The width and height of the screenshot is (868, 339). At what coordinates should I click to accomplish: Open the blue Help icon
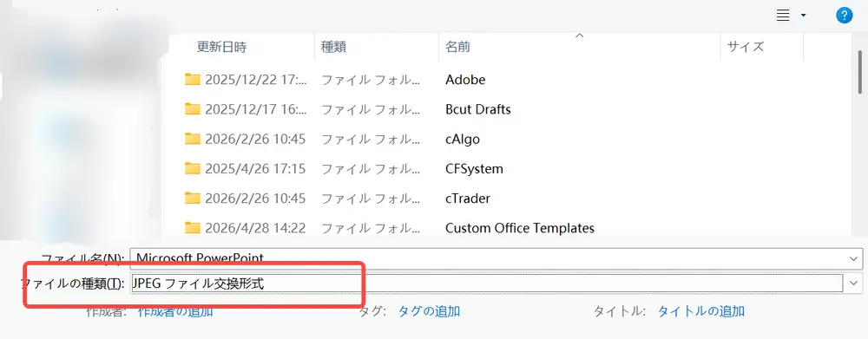point(844,16)
